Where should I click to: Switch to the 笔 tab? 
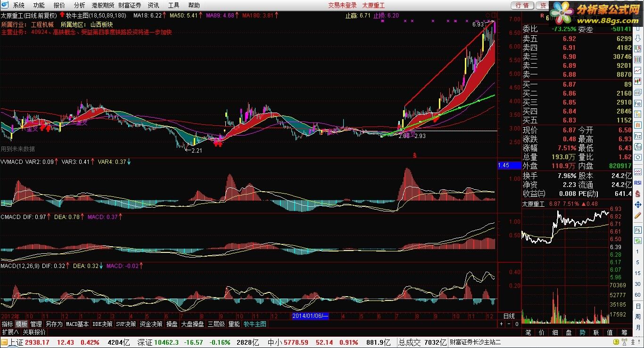(528, 332)
